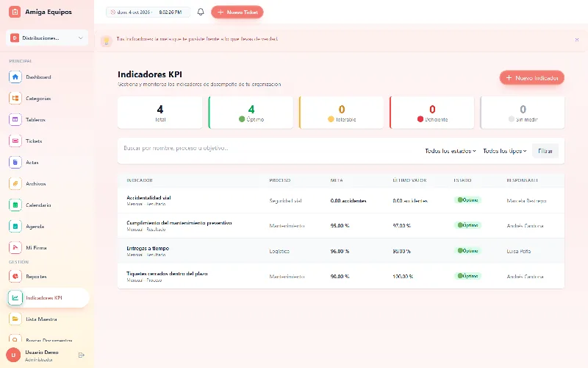This screenshot has height=368, width=588.
Task: Go to Tableros in sidebar
Action: click(47, 120)
